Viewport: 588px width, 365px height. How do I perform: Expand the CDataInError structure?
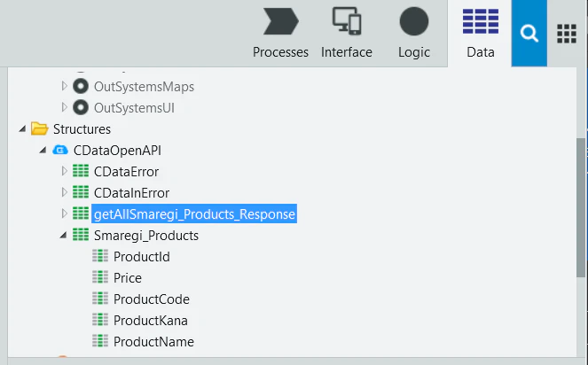pyautogui.click(x=64, y=192)
